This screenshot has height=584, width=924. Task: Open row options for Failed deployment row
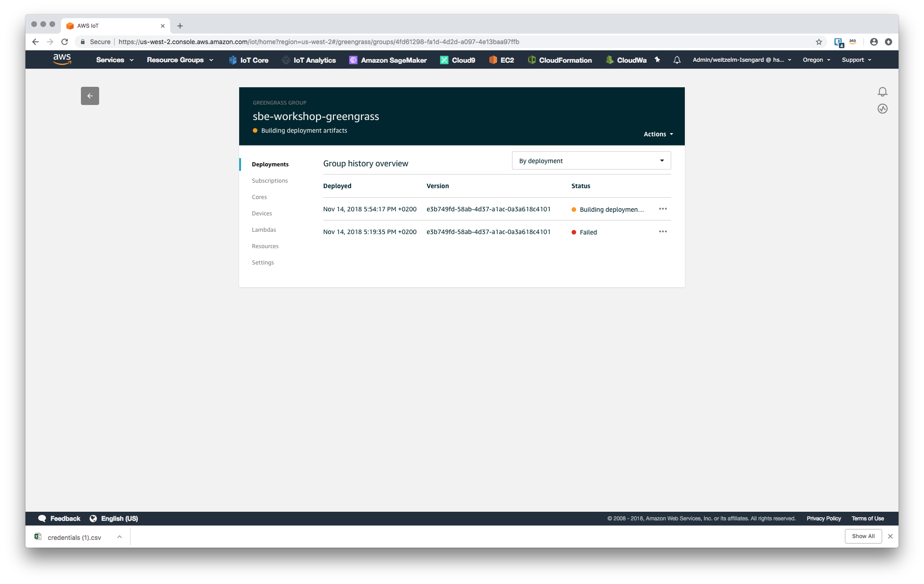click(x=663, y=232)
